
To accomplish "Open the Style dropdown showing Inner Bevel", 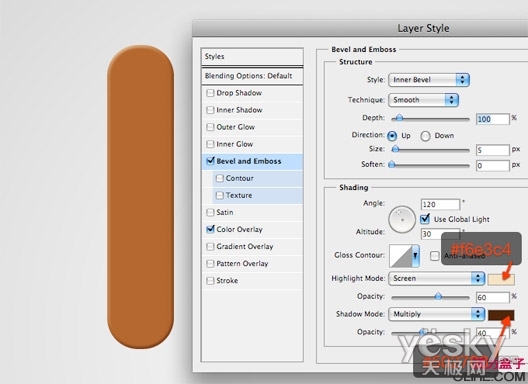I will 429,80.
